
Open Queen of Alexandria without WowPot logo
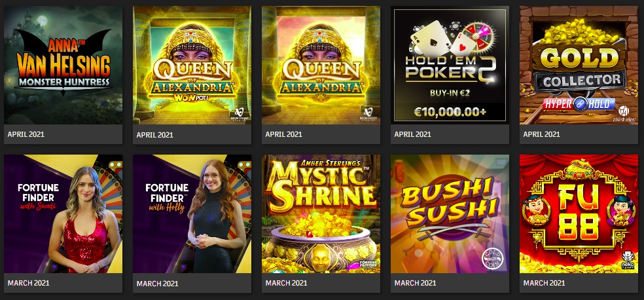click(x=321, y=65)
